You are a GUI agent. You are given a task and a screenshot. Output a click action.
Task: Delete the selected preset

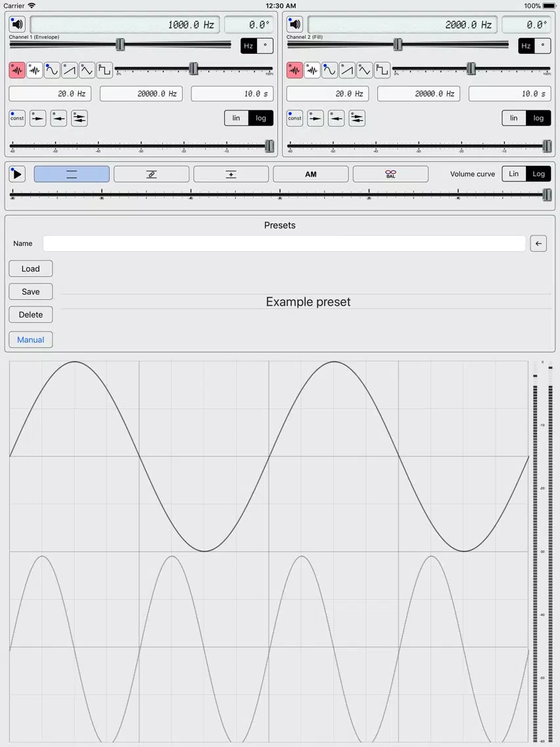tap(30, 314)
